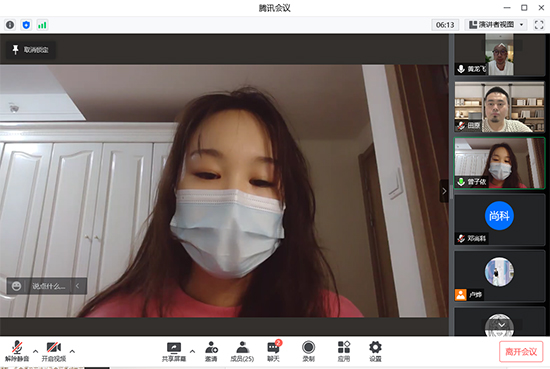Open the share screen tool
Screen dimensions: 550x369
click(174, 351)
